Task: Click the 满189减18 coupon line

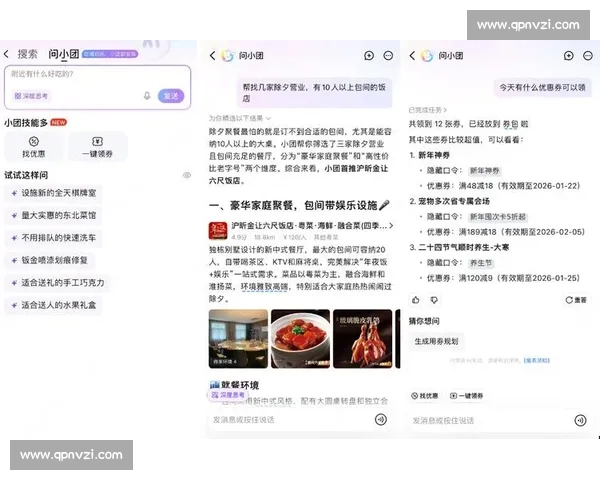Action: coord(506,232)
